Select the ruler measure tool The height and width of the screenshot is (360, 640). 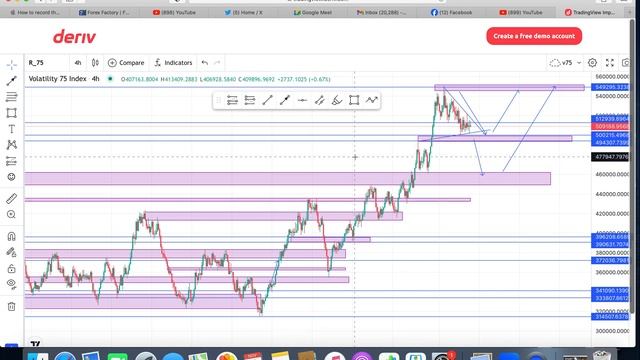(11, 199)
